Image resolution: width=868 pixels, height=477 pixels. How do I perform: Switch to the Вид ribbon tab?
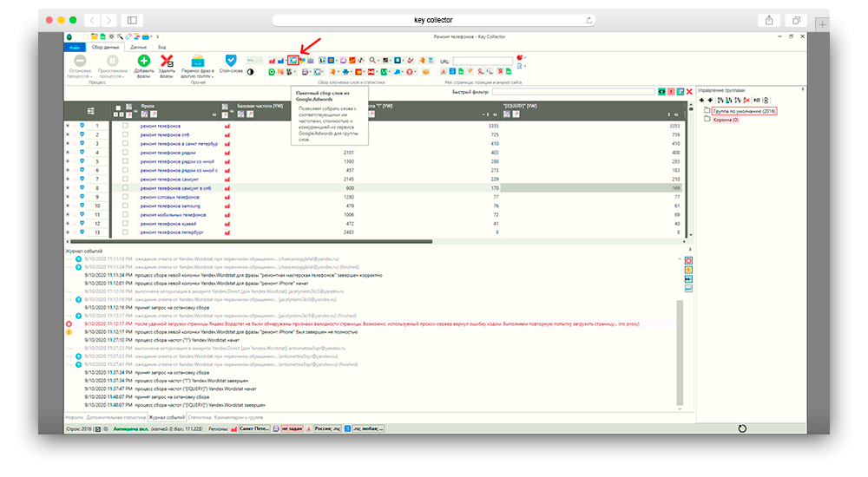(162, 48)
